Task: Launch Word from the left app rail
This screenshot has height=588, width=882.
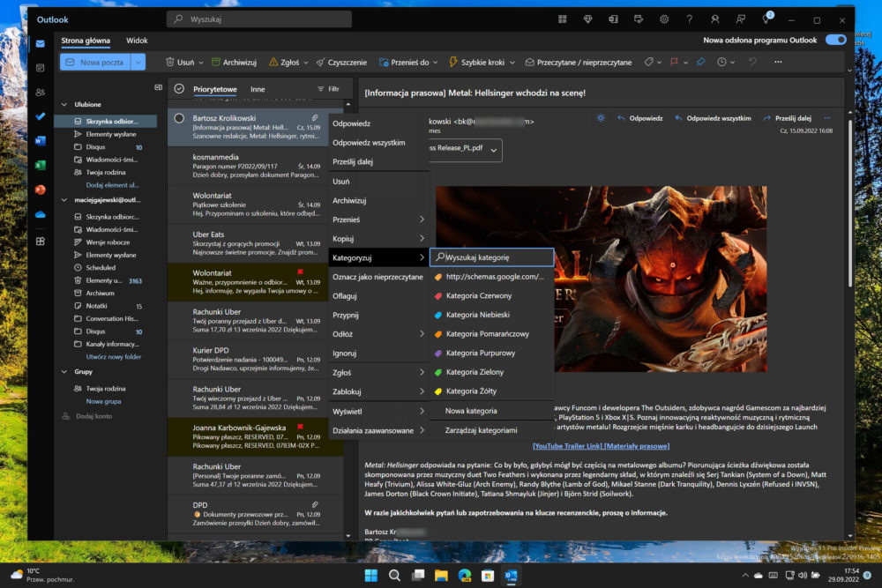Action: click(40, 140)
